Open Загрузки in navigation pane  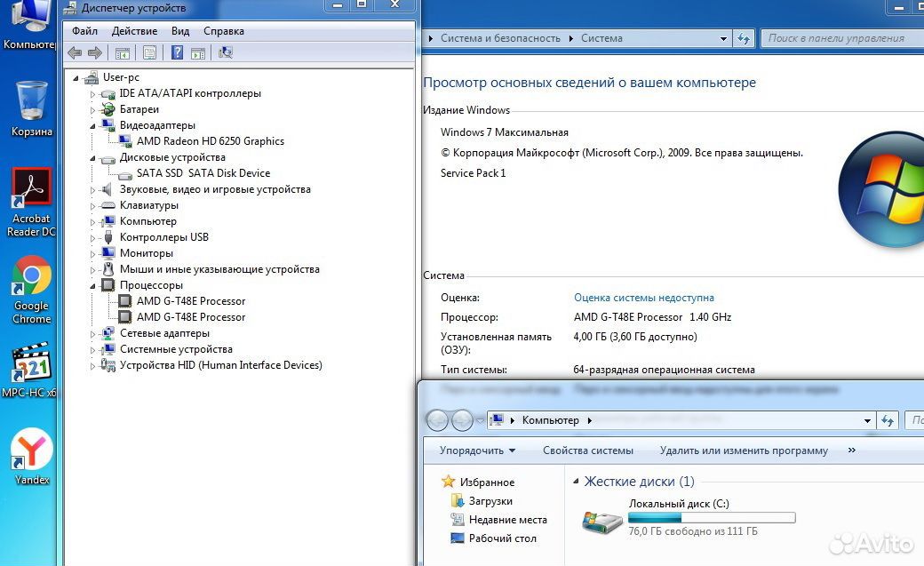490,501
